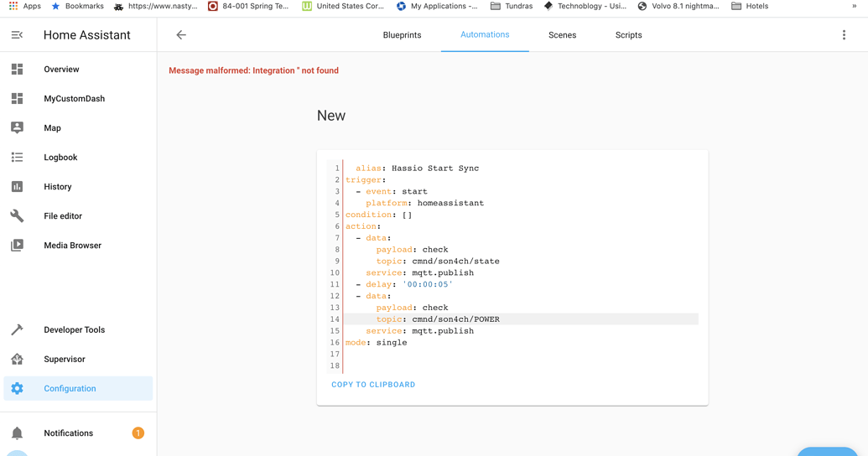Viewport: 868px width, 456px height.
Task: Click the platform: homeassistant line
Action: [424, 203]
